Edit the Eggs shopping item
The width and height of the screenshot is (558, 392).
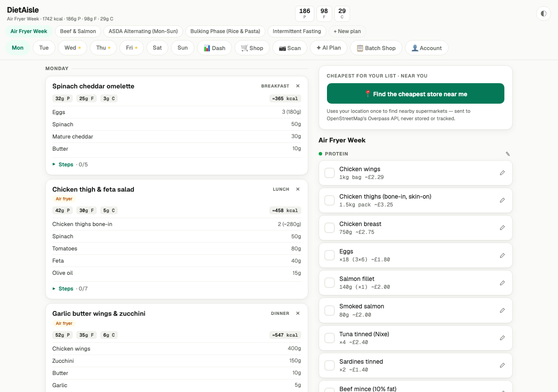click(x=502, y=255)
